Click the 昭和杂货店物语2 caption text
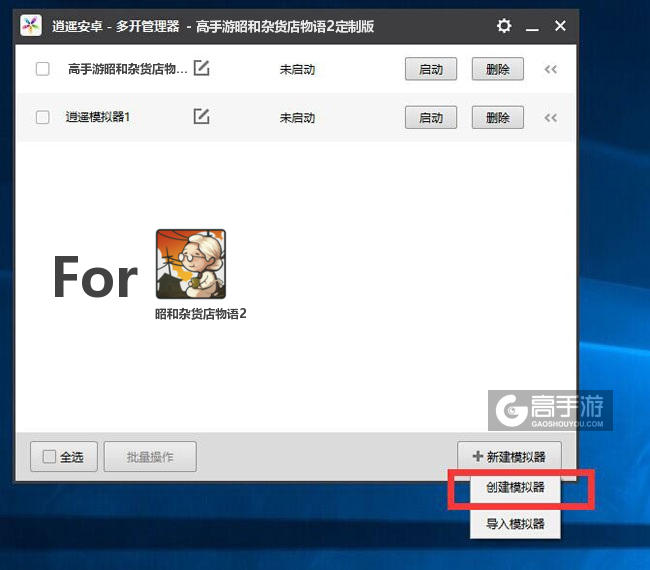 pyautogui.click(x=201, y=314)
